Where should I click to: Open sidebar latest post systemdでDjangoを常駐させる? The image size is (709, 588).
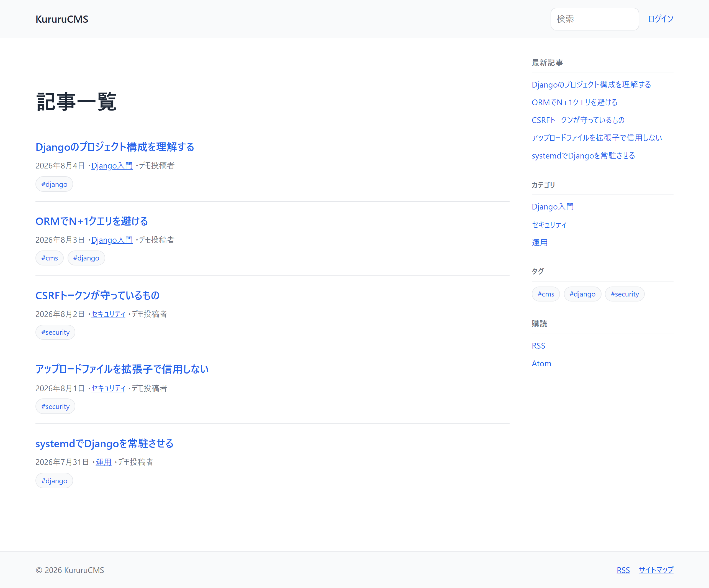[x=584, y=156]
